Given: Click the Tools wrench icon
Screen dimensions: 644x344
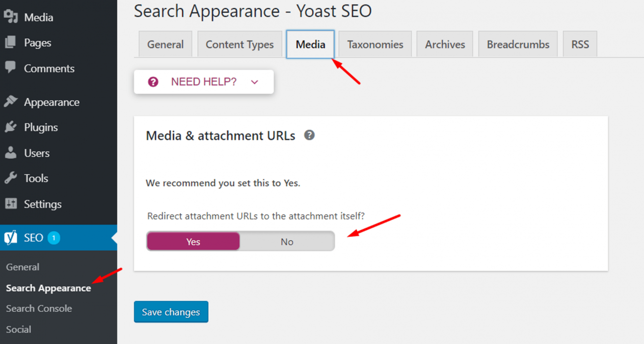Looking at the screenshot, I should point(10,178).
